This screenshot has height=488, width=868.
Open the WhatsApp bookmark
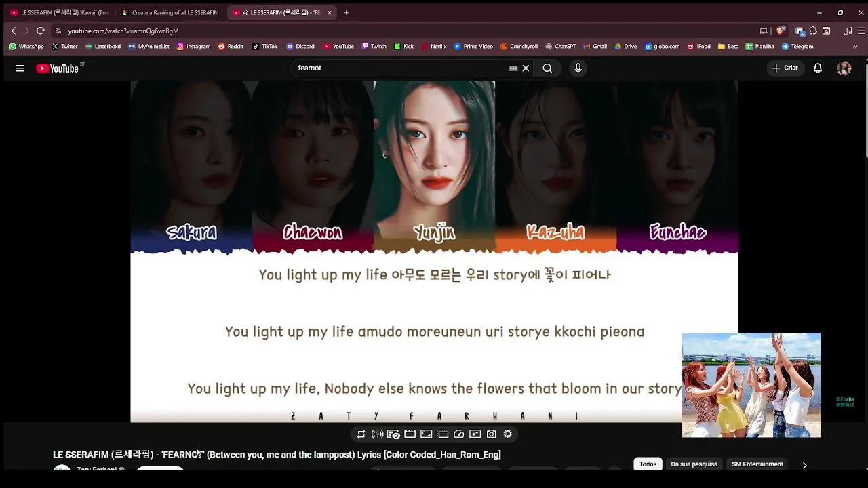pos(26,47)
